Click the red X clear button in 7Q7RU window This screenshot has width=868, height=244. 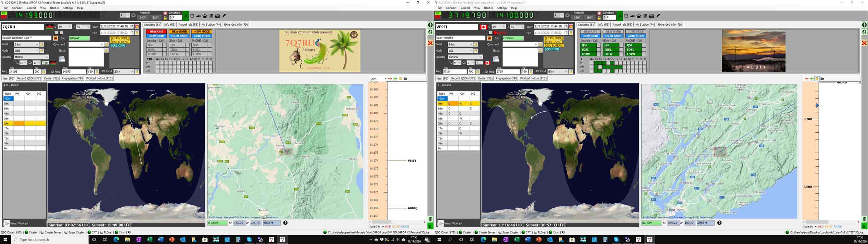(430, 43)
